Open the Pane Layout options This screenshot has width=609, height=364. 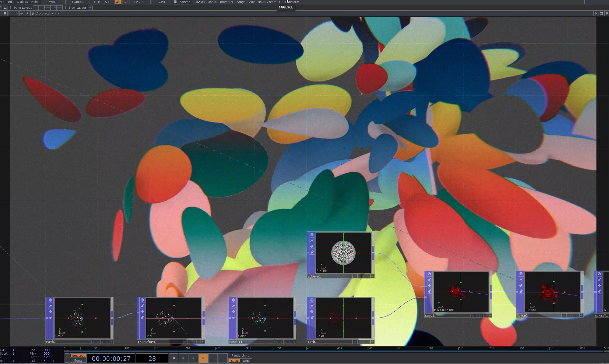click(x=23, y=8)
